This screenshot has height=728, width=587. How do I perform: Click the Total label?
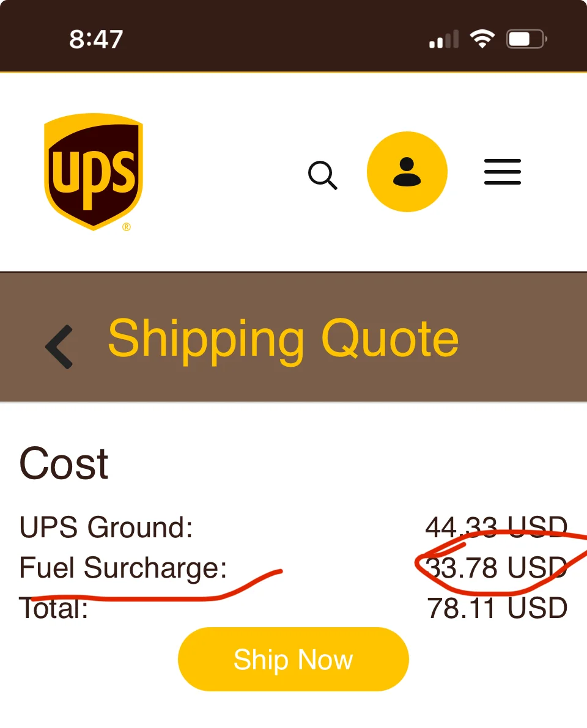pos(54,609)
